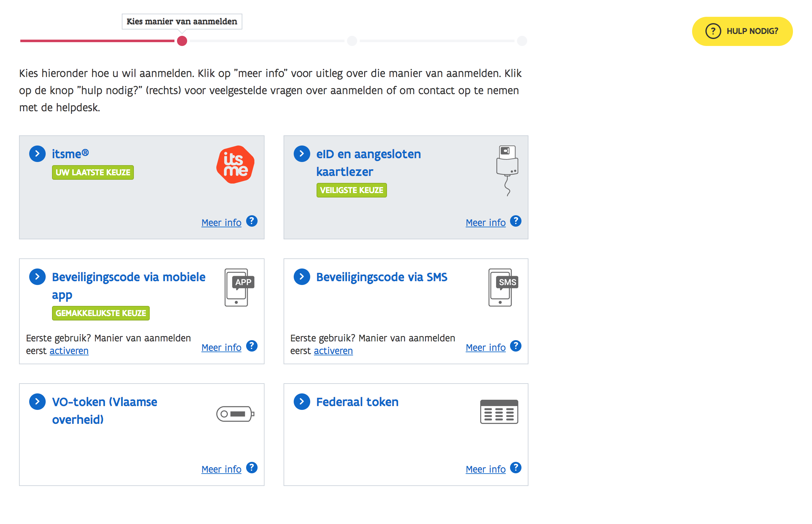Screen dimensions: 812x524
Task: Expand the Beveiligingscode via SMS chevron
Action: click(302, 277)
